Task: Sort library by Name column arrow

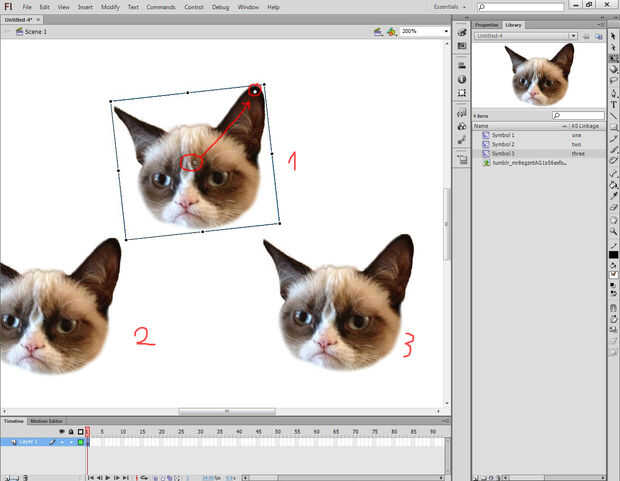Action: coord(565,126)
